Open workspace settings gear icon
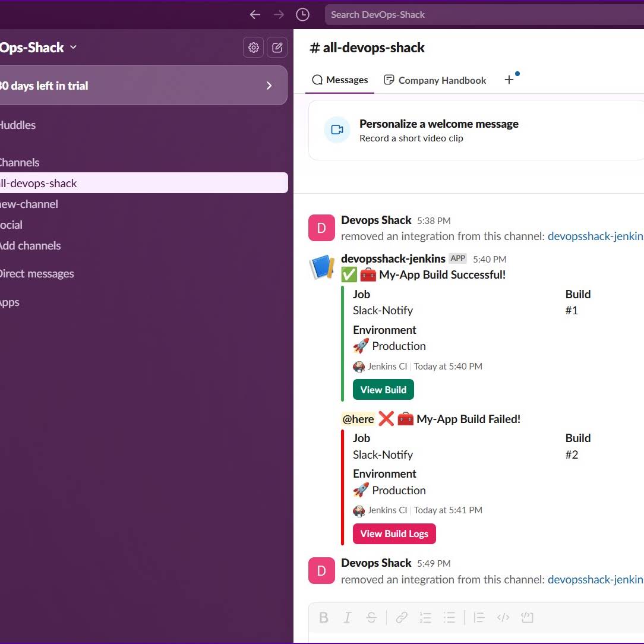 click(254, 48)
